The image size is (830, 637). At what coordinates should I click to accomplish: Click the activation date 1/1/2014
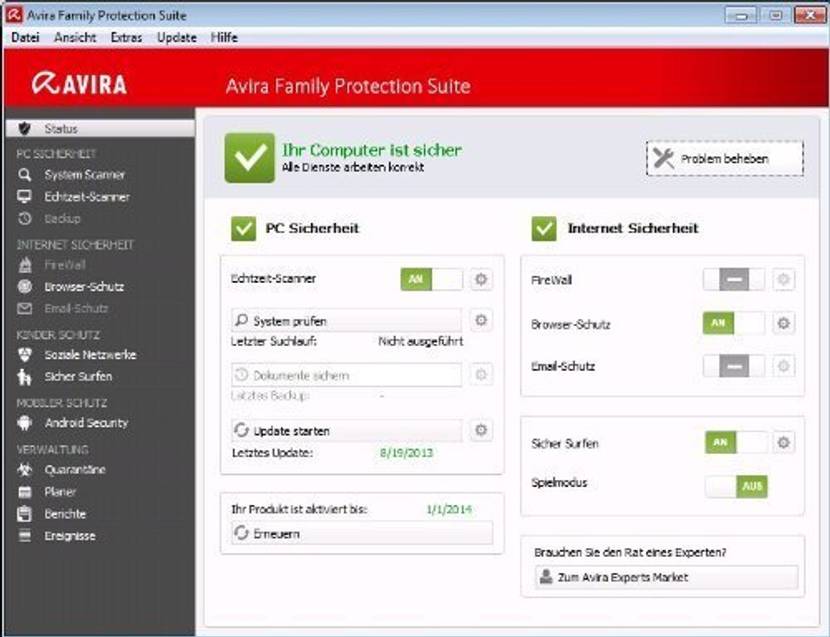pyautogui.click(x=449, y=509)
